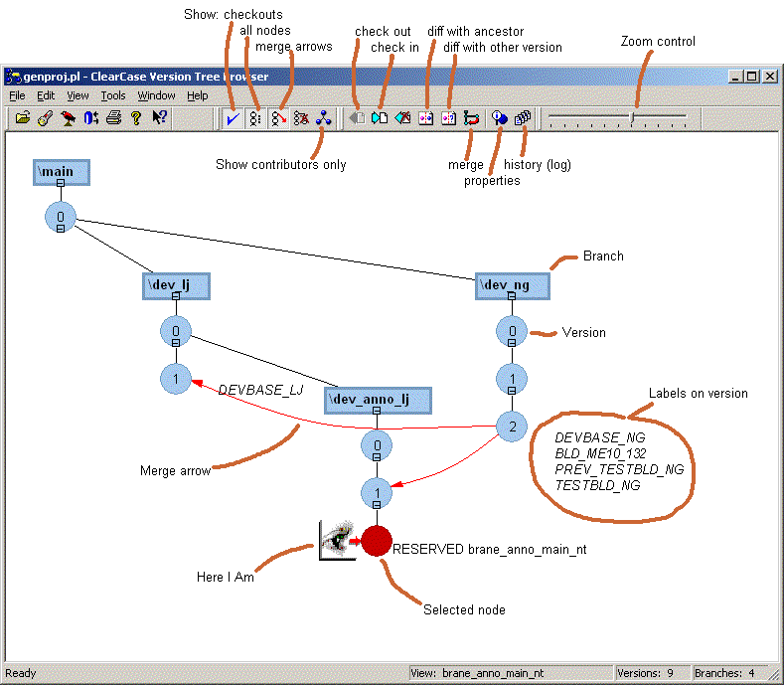Open the Window menu

(156, 95)
